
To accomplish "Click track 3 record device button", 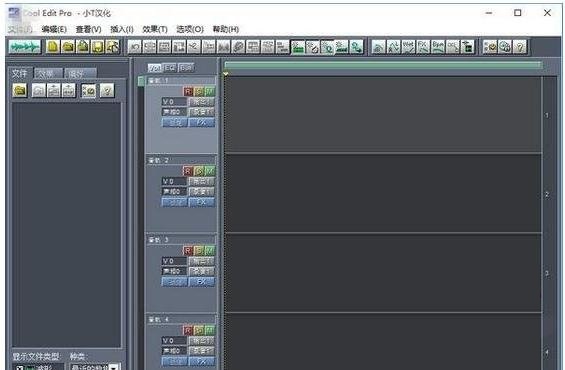I will [202, 271].
